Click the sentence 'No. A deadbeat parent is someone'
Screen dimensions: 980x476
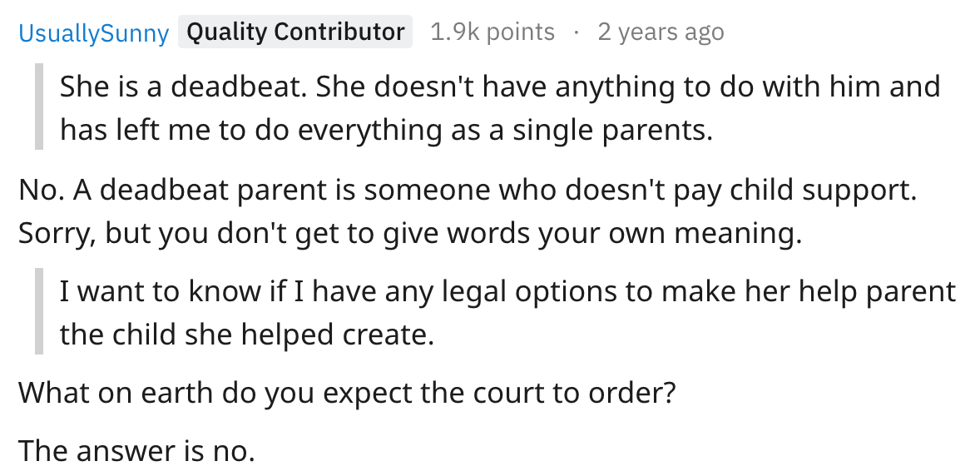point(468,190)
